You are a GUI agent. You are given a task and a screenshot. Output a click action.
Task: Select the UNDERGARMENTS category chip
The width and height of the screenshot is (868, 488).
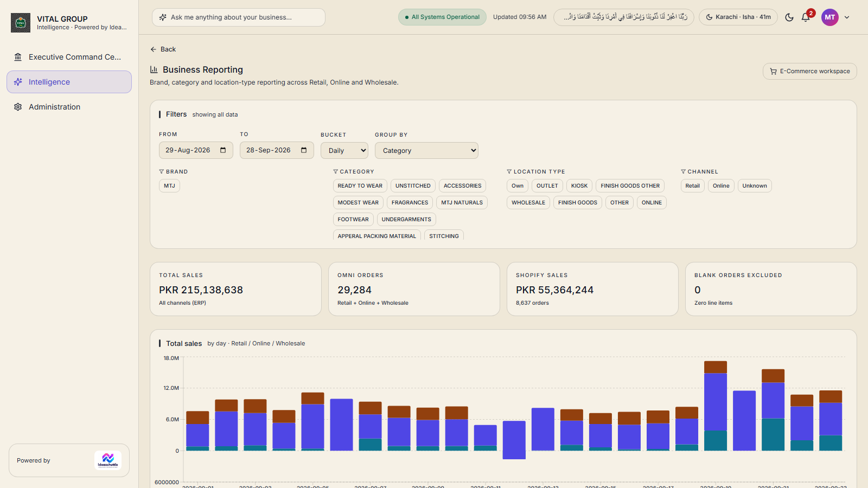point(406,220)
